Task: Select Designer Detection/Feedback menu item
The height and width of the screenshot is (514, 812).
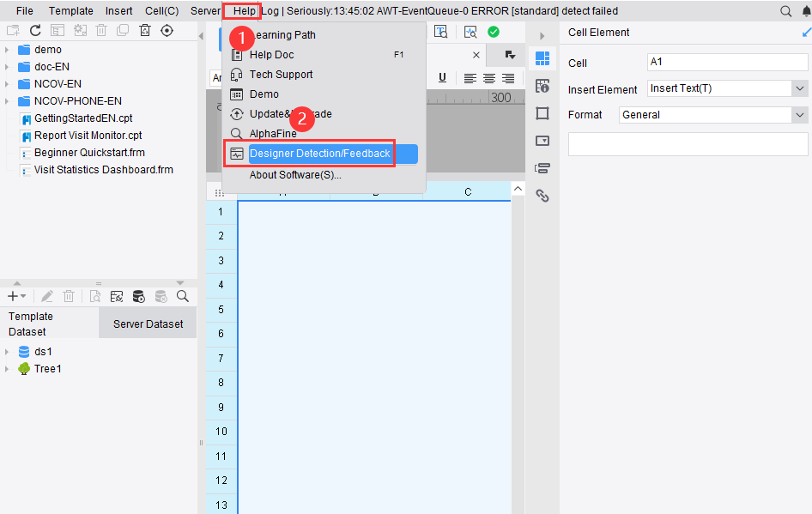Action: [322, 154]
